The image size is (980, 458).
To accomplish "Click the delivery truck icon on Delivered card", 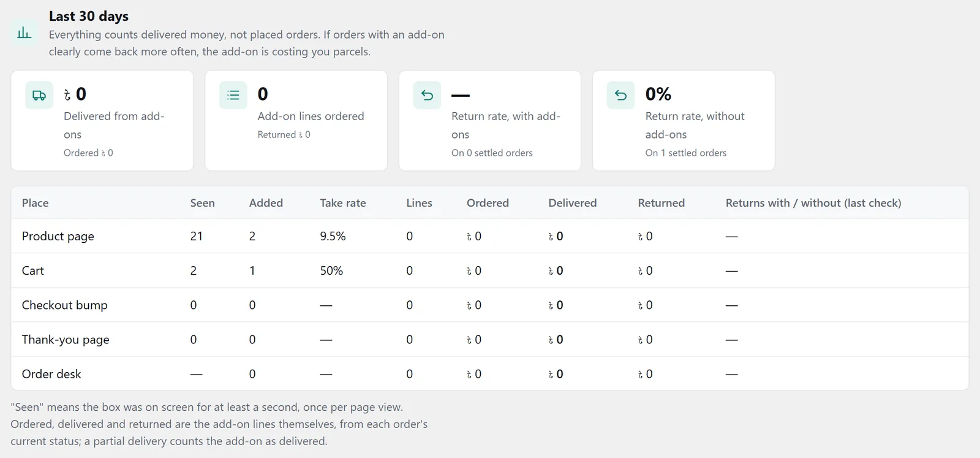I will (x=39, y=95).
